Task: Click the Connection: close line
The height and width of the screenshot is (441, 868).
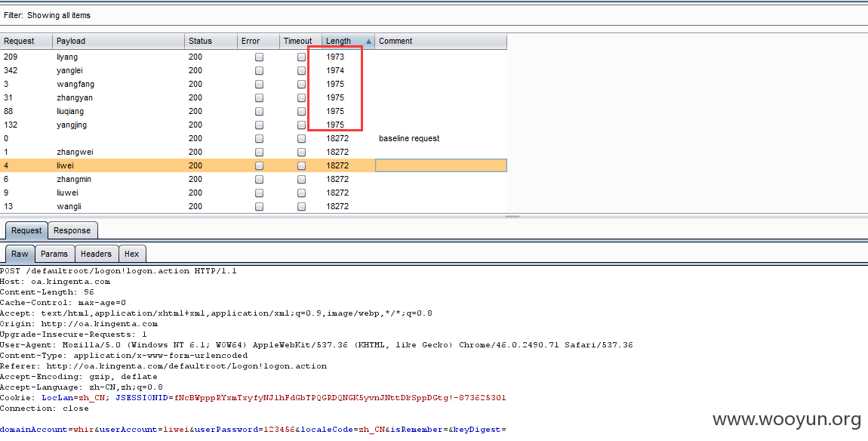Action: click(x=45, y=409)
